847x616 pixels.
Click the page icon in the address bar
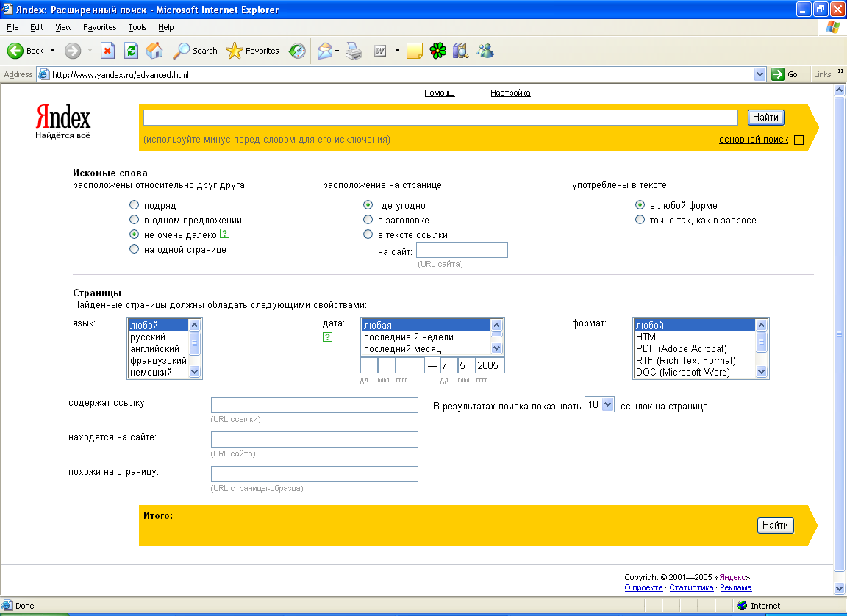tap(44, 74)
